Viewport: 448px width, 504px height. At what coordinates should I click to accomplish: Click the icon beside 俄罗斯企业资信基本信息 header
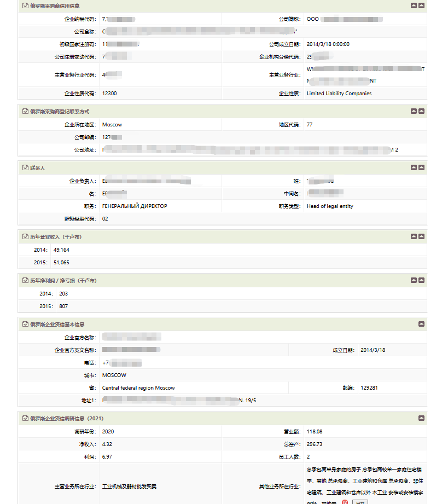[25, 324]
